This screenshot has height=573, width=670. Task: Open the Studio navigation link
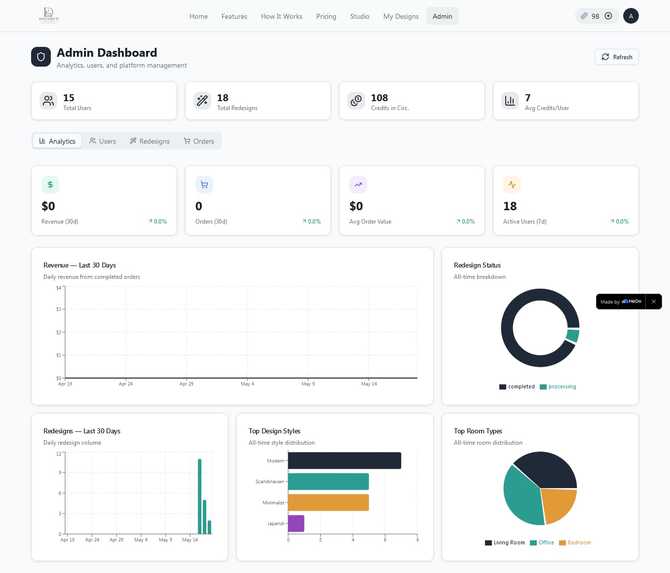pos(359,16)
